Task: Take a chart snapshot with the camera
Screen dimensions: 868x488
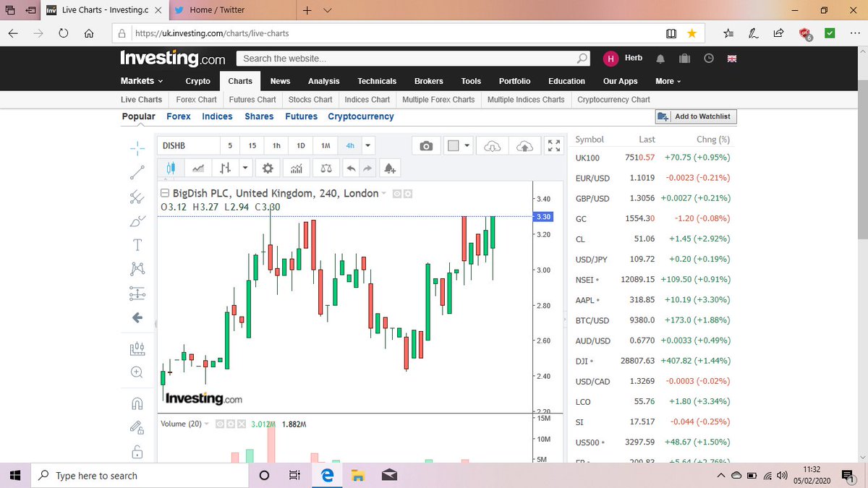Action: click(427, 146)
